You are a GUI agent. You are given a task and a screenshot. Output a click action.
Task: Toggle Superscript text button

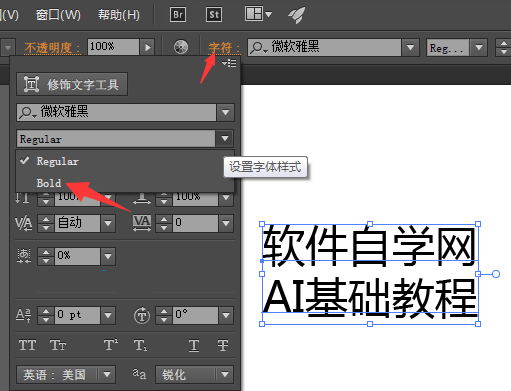[x=111, y=345]
